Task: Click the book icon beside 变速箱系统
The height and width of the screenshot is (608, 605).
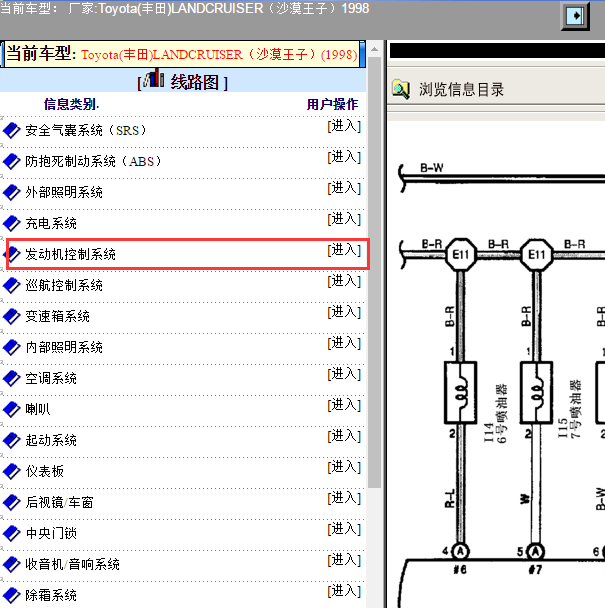Action: pos(12,316)
